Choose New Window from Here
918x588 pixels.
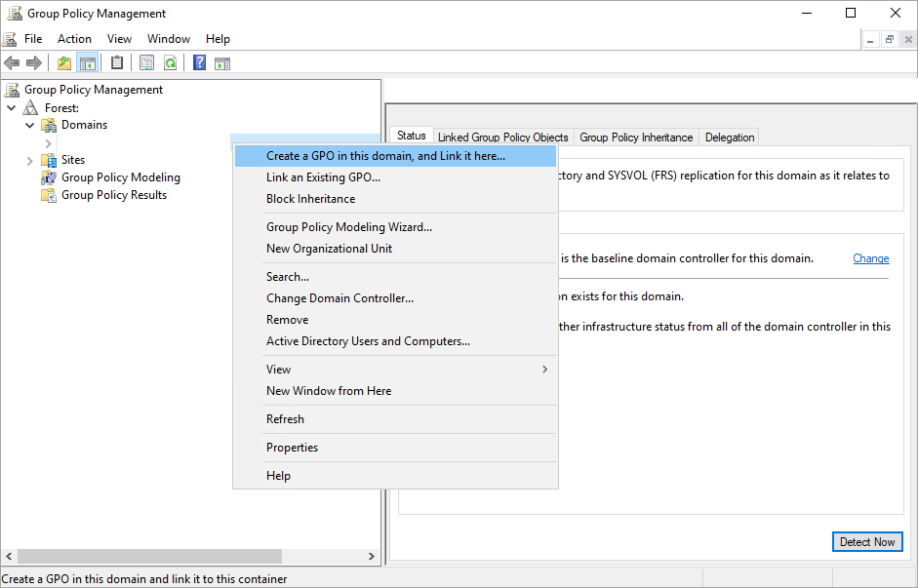[x=395, y=391]
